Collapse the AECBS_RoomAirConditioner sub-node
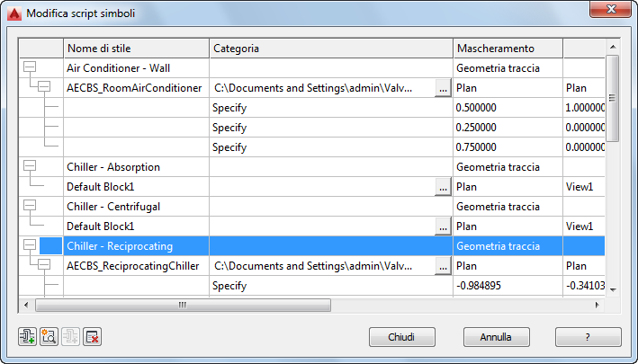The height and width of the screenshot is (364, 638). click(42, 88)
